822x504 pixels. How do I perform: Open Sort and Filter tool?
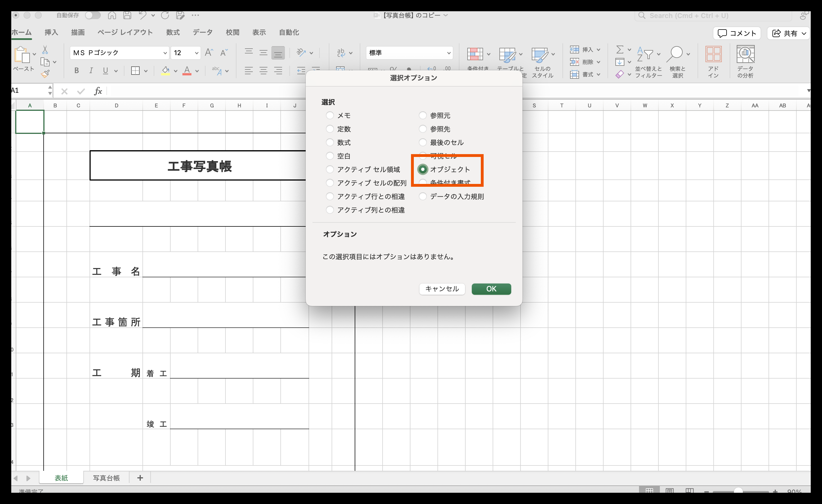coord(648,62)
